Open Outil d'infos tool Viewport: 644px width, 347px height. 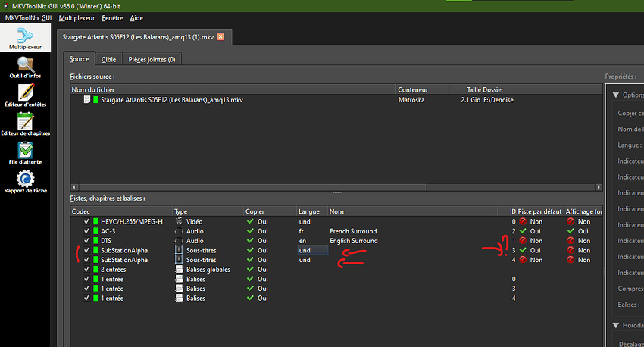[25, 67]
